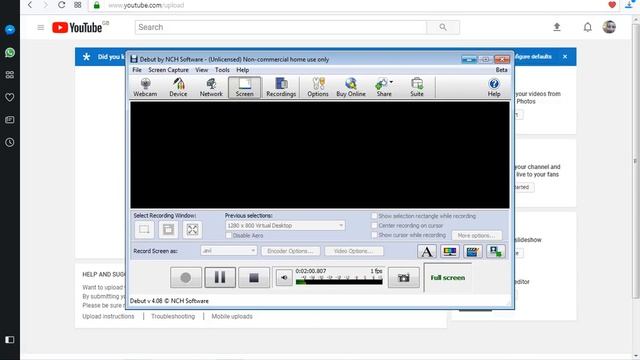Open YouTube notifications bell
The width and height of the screenshot is (640, 360).
coord(587,27)
